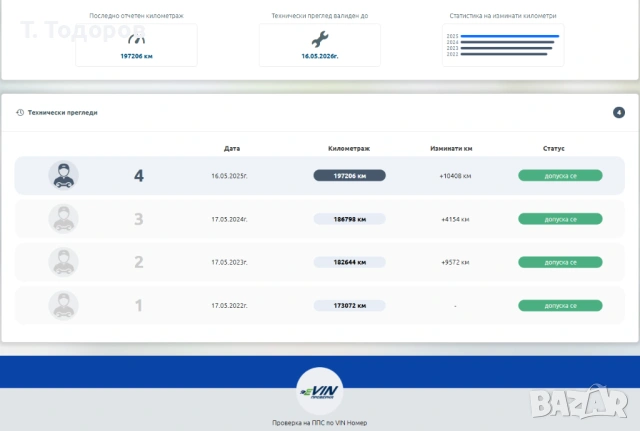Click the wrench and screwdriver icon
Image resolution: width=640 pixels, height=431 pixels.
click(319, 40)
